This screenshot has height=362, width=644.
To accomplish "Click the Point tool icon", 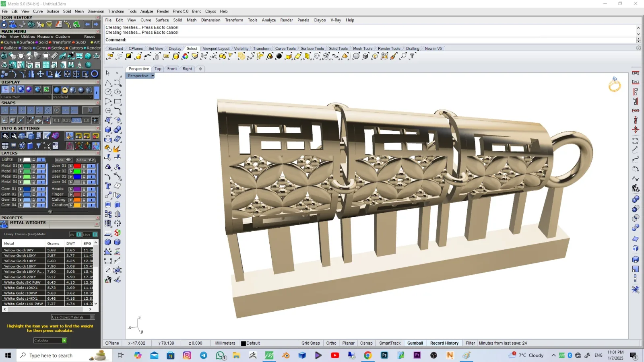I will pos(118,73).
